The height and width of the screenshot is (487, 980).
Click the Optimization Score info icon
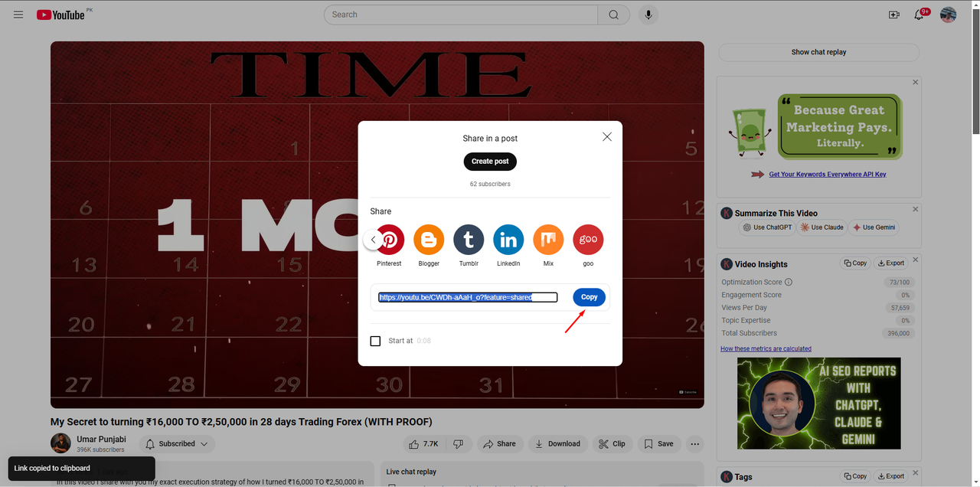pos(789,283)
